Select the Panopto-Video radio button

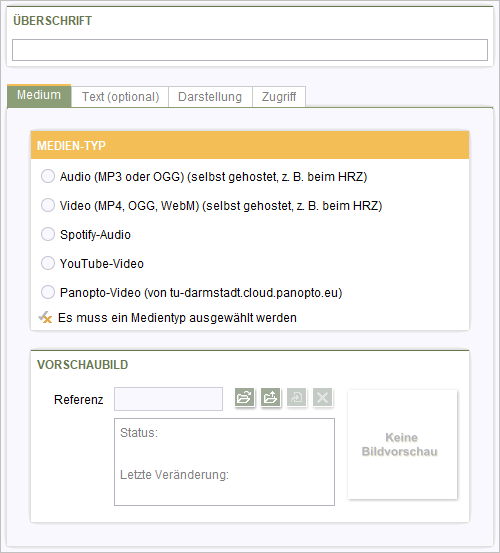[48, 292]
